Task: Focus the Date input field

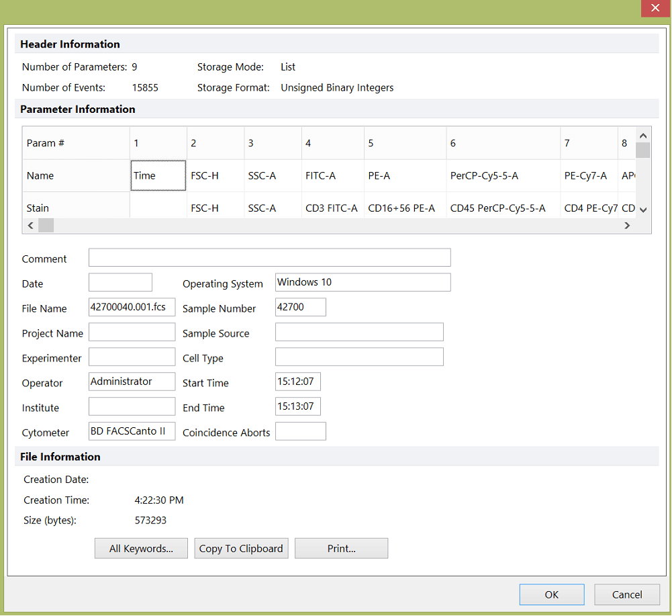Action: coord(120,283)
